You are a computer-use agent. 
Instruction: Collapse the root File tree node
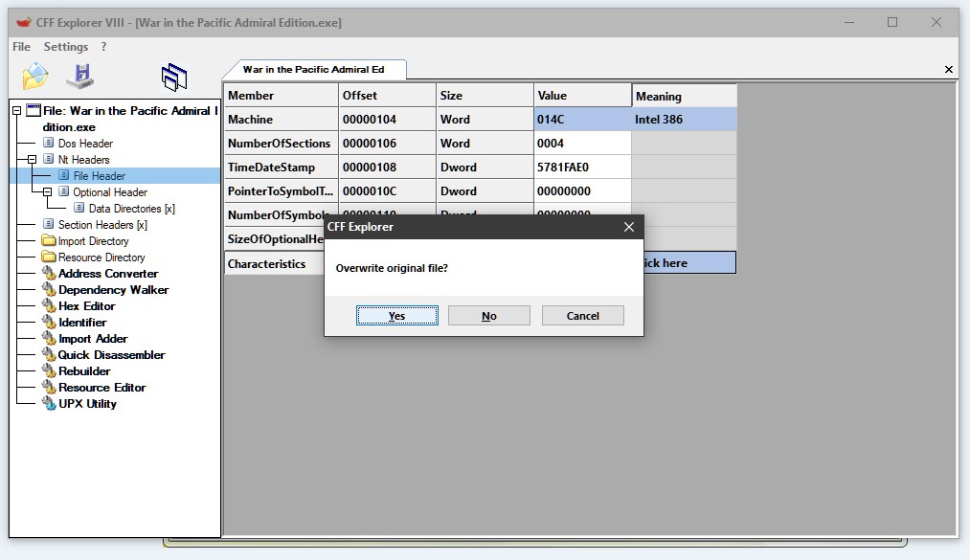16,111
